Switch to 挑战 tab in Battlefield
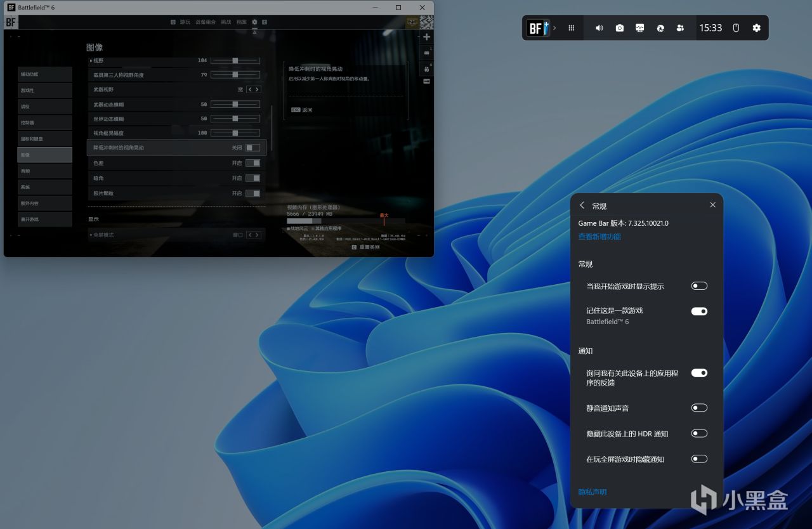 coord(226,22)
